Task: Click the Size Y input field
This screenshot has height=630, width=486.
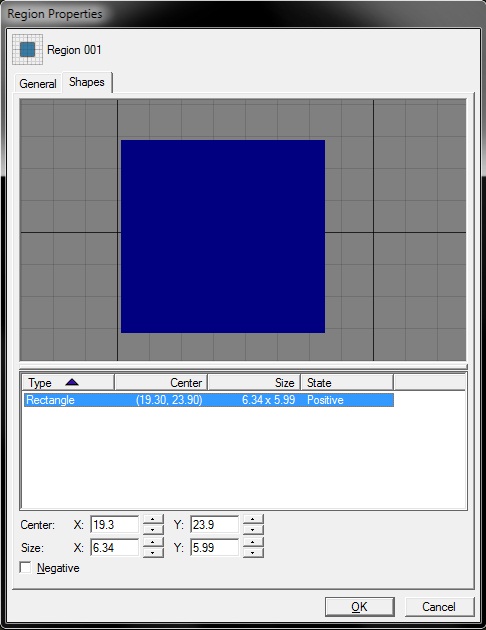Action: [x=214, y=548]
